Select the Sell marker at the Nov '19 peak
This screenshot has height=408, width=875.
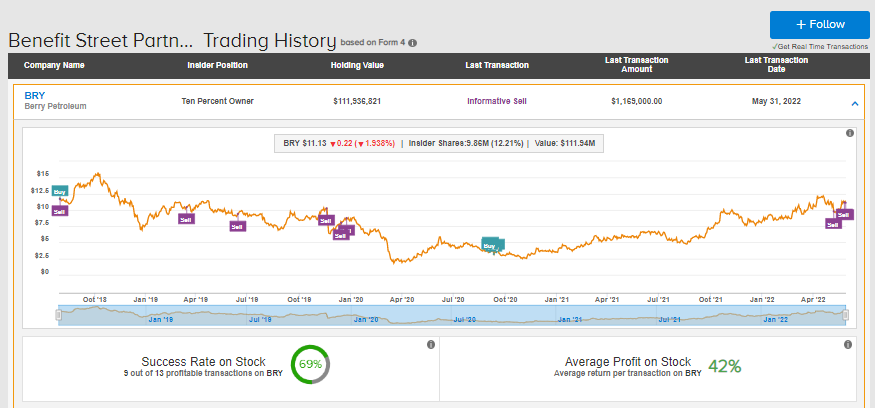point(325,220)
